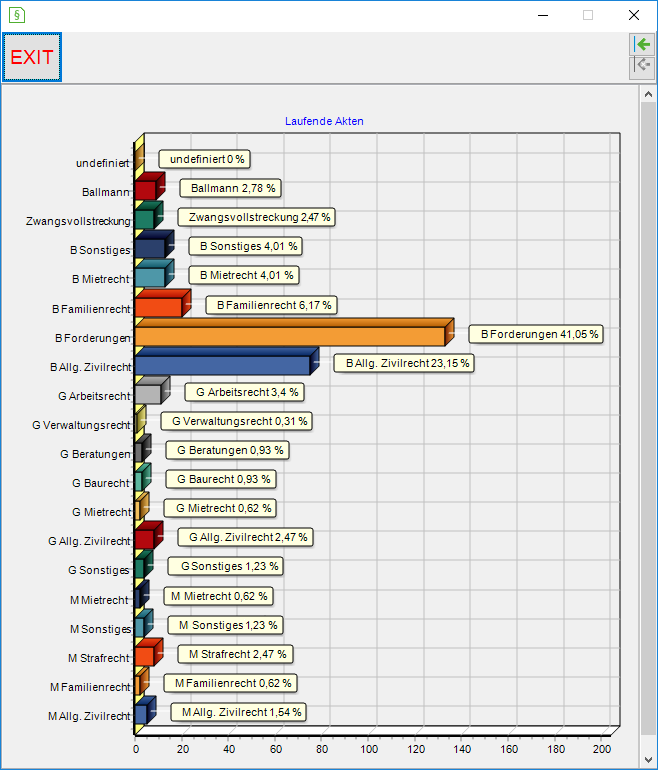The image size is (658, 770).
Task: Click the 'M Familienrecht 0,62 %' label
Action: tap(231, 683)
